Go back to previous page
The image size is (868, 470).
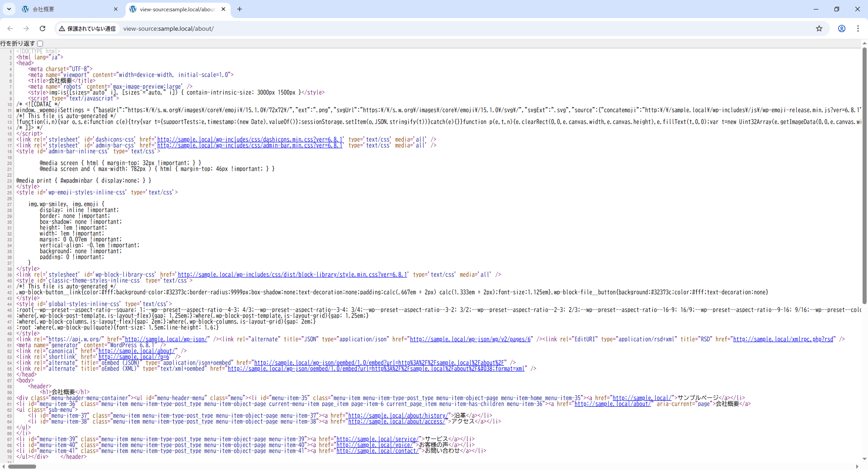pos(10,28)
